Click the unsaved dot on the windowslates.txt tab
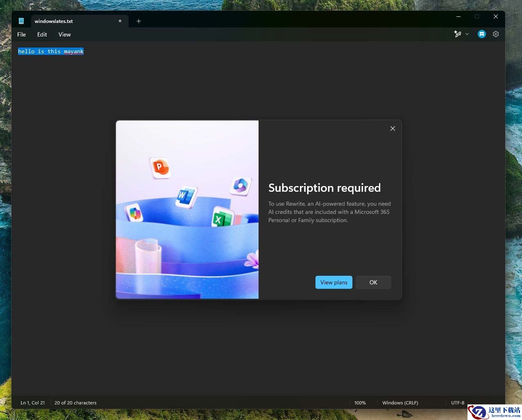This screenshot has height=420, width=522. 120,21
